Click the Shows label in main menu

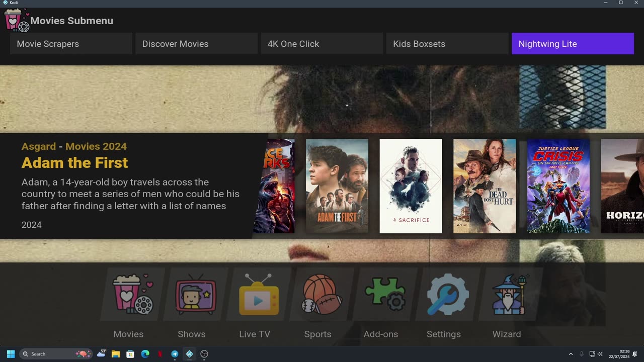(x=192, y=334)
